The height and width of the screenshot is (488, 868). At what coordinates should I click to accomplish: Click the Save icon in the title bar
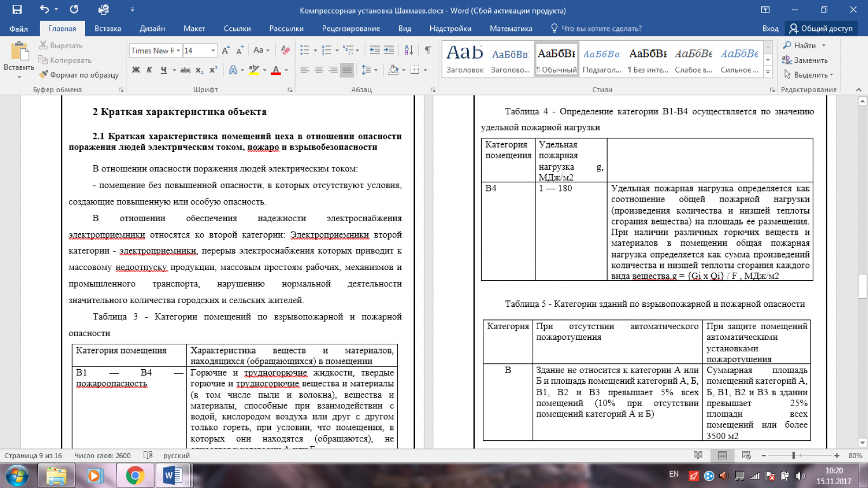click(x=17, y=10)
